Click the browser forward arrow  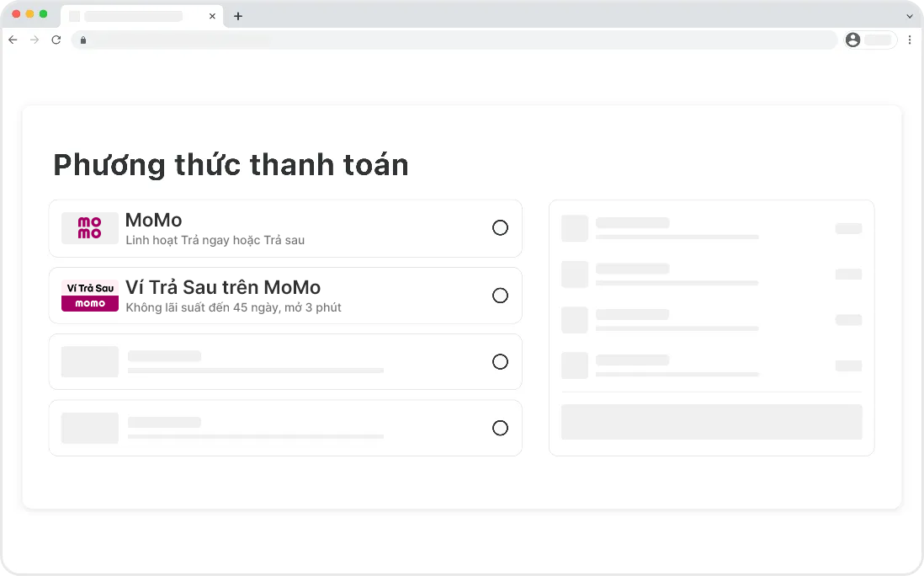pyautogui.click(x=35, y=40)
